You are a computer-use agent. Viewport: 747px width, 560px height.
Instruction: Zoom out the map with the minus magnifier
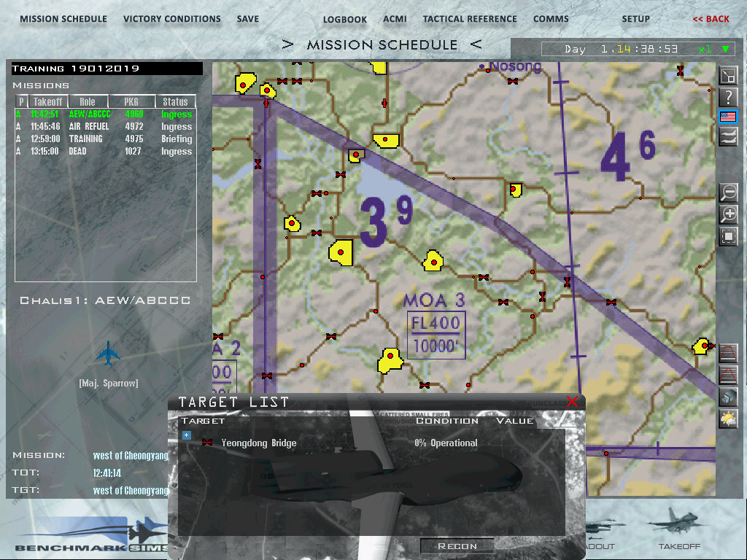tap(728, 192)
